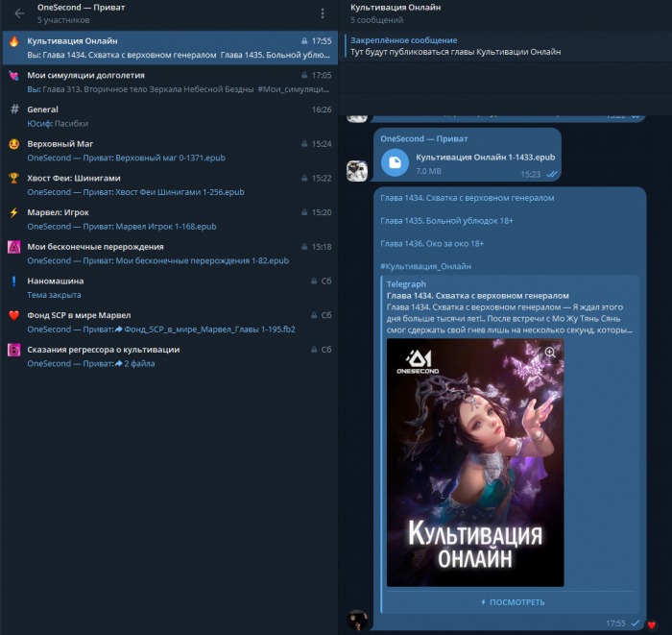672x635 pixels.
Task: Open the three-dot menu of the topics panel
Action: [323, 13]
